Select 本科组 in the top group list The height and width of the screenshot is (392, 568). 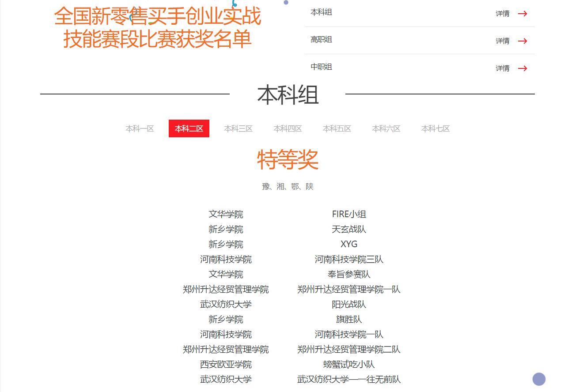pos(321,12)
